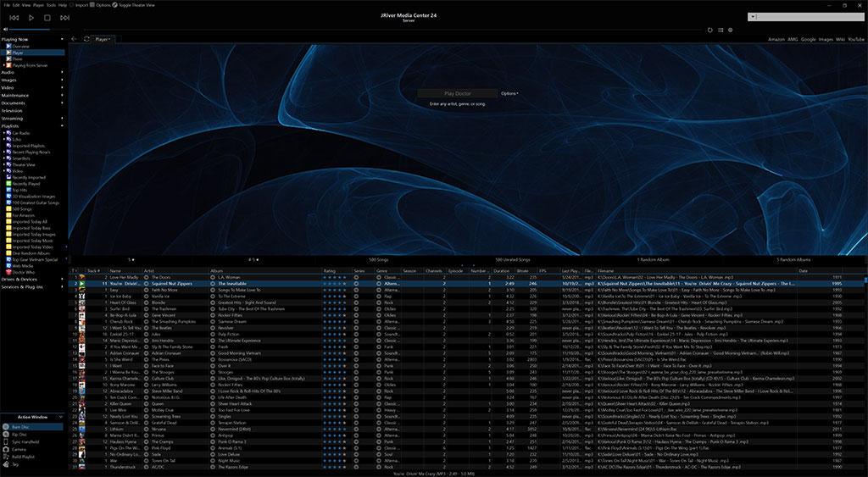Open the Google link
The image size is (868, 477).
tap(808, 39)
